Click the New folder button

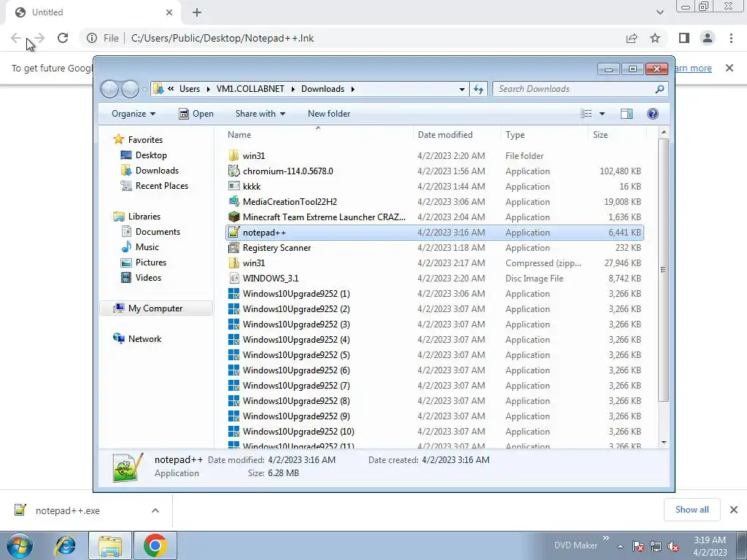(x=329, y=113)
